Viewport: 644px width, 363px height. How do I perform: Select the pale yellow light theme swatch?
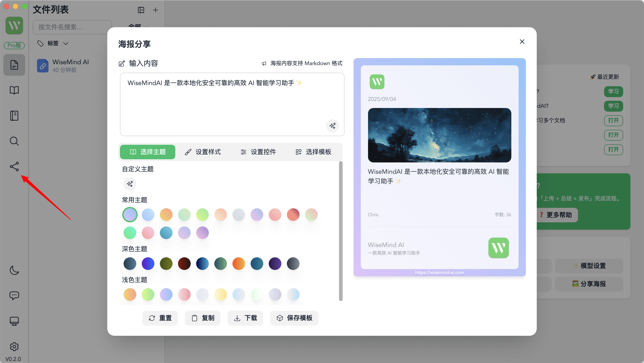[220, 294]
